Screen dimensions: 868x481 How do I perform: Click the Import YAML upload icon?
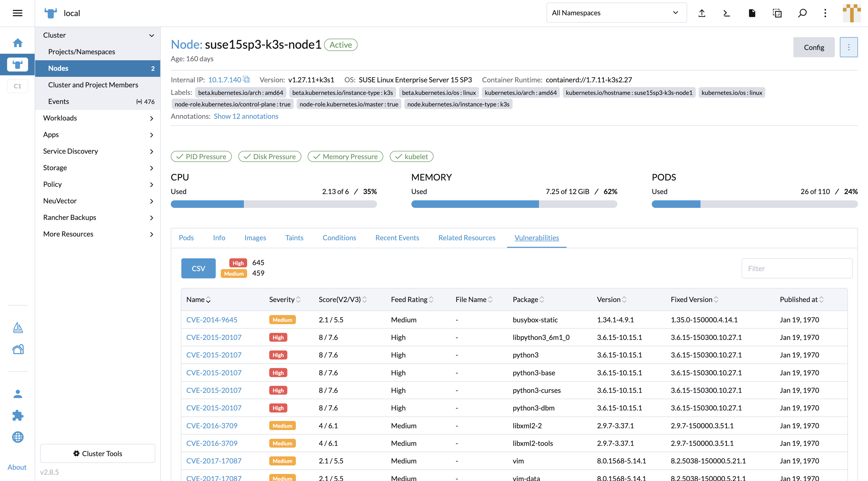pos(702,13)
